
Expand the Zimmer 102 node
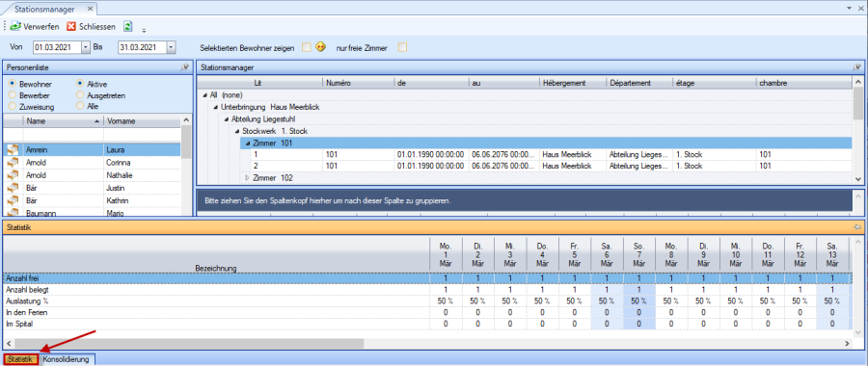point(248,178)
